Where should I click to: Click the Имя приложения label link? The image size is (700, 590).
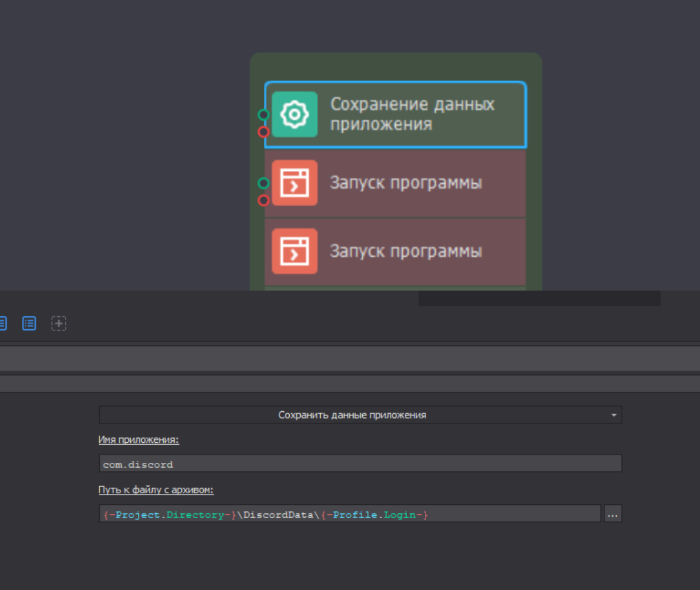click(x=139, y=440)
